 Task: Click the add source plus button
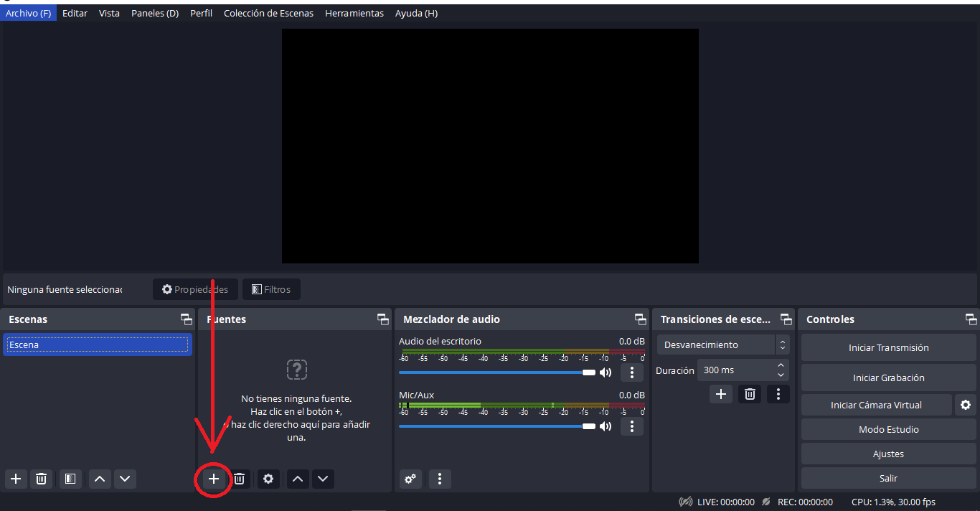pyautogui.click(x=213, y=479)
